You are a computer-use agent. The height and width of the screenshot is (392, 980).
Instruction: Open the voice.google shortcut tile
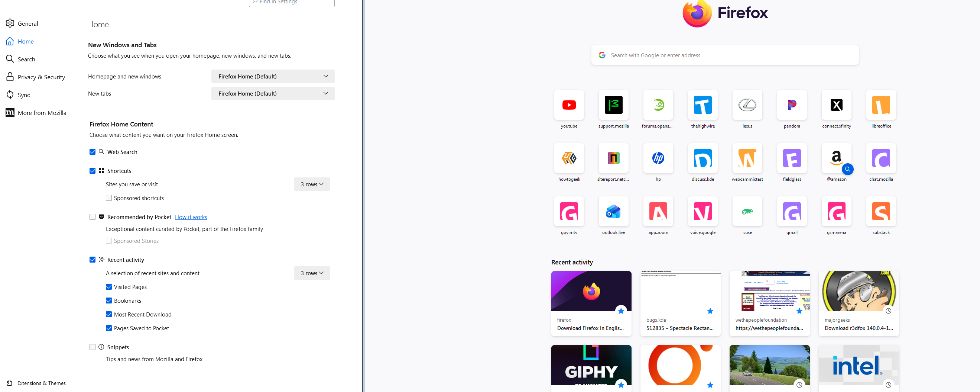click(x=702, y=211)
